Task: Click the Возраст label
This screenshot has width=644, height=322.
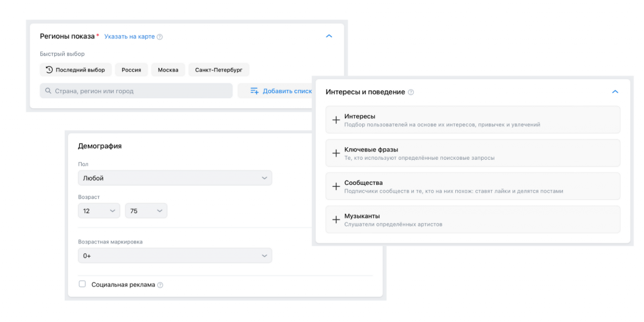Action: point(89,197)
